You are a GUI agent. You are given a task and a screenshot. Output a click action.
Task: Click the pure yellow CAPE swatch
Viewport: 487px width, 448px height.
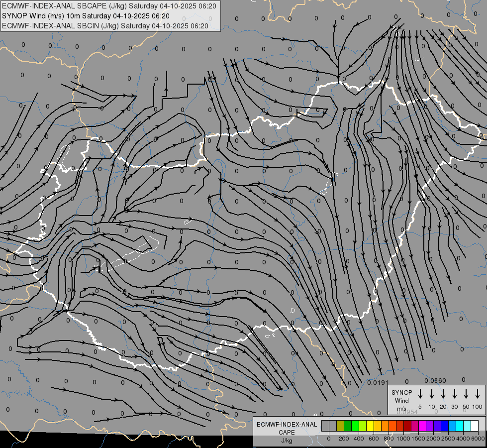[x=370, y=426]
